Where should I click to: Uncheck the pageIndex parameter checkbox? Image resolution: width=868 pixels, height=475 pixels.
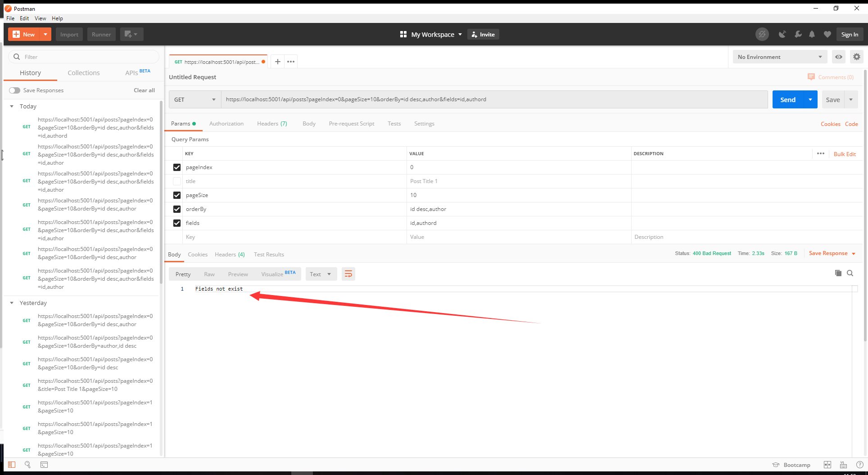177,167
